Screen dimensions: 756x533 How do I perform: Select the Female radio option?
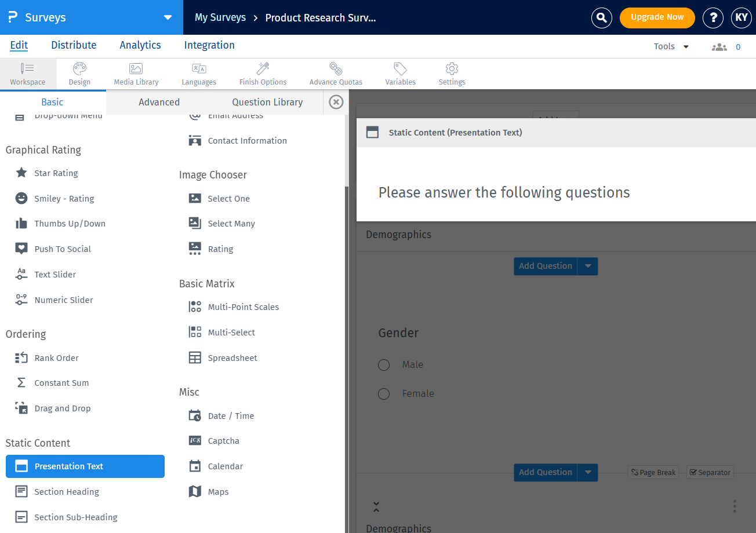point(384,394)
